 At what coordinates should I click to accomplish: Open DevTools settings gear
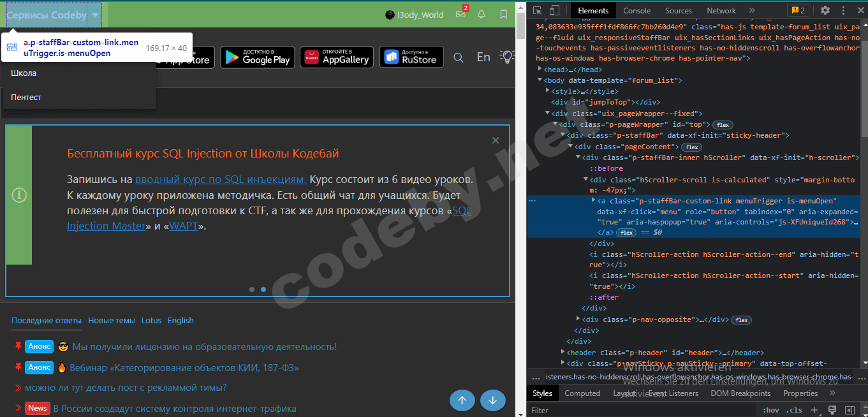point(825,10)
